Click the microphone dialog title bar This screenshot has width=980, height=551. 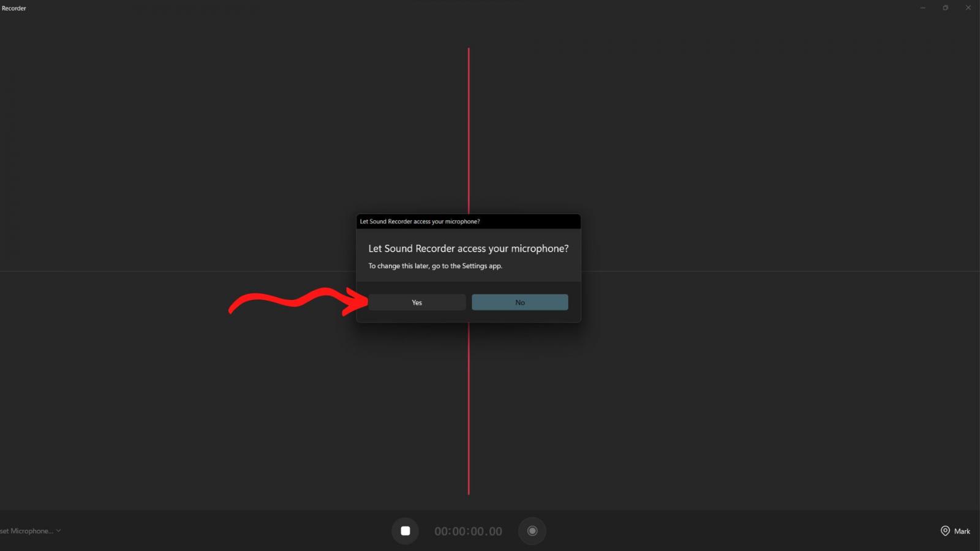point(469,222)
